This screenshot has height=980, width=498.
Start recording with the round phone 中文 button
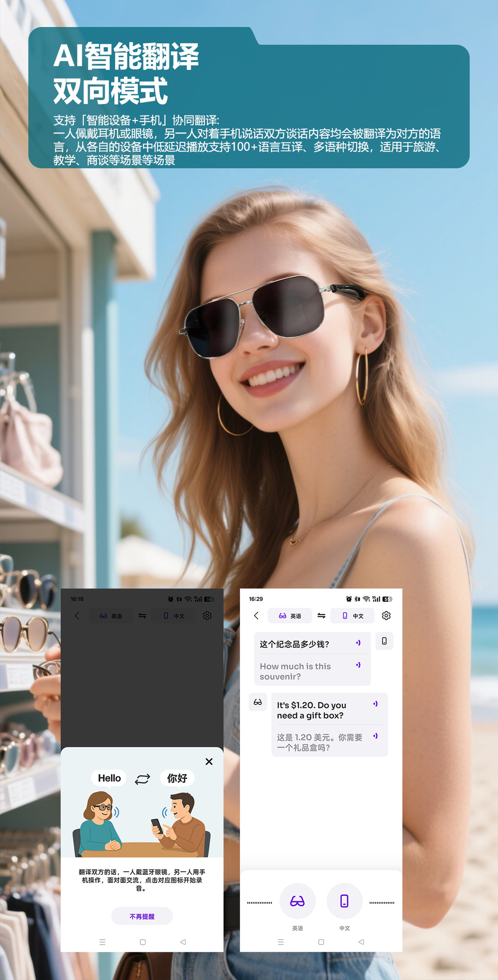[x=344, y=901]
